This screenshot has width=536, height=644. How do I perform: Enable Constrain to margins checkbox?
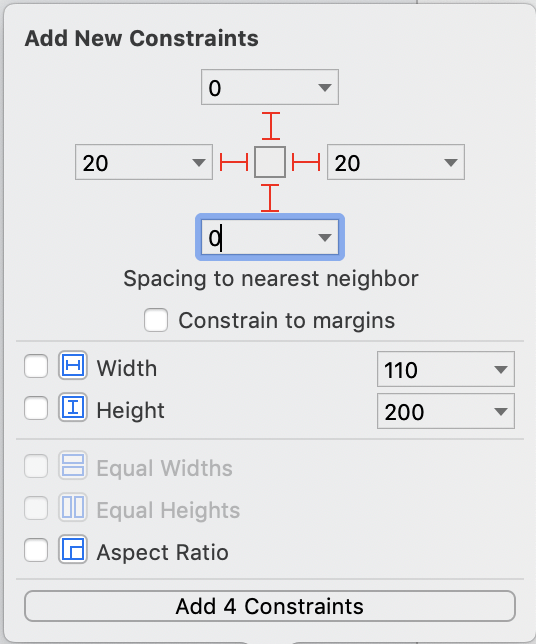tap(156, 320)
